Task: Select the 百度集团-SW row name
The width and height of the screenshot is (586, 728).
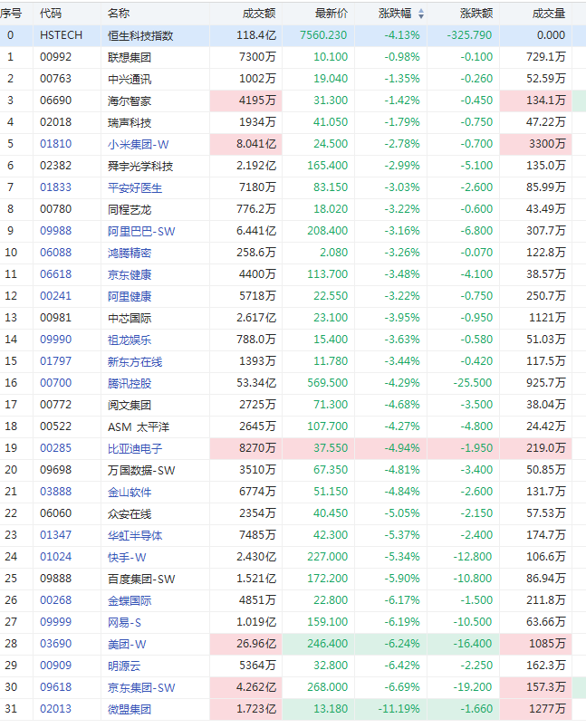Action: click(141, 579)
